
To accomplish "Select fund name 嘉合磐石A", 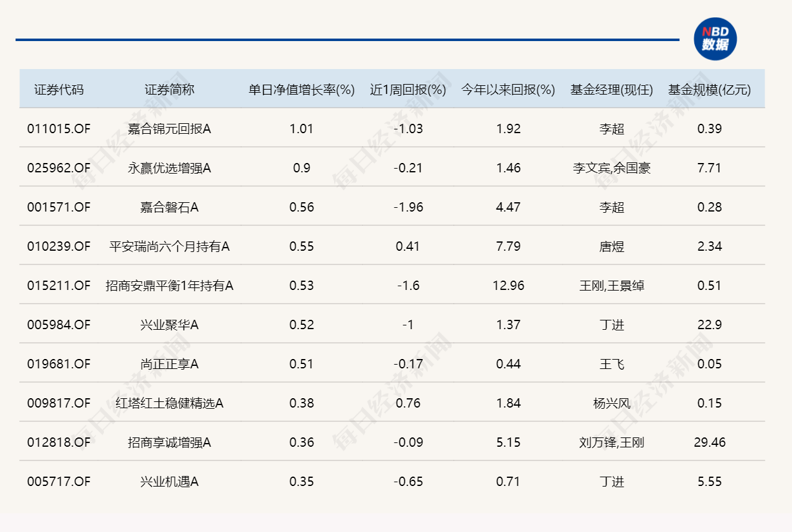I will point(169,207).
